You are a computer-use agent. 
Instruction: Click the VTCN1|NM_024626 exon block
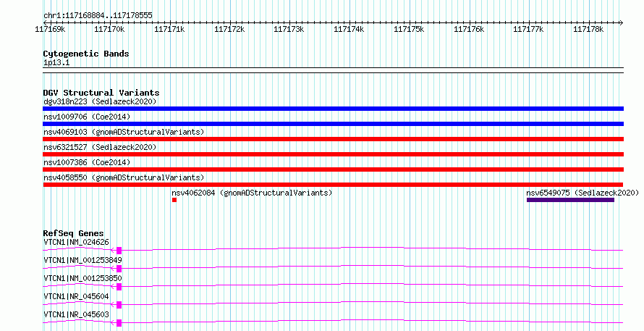(119, 251)
